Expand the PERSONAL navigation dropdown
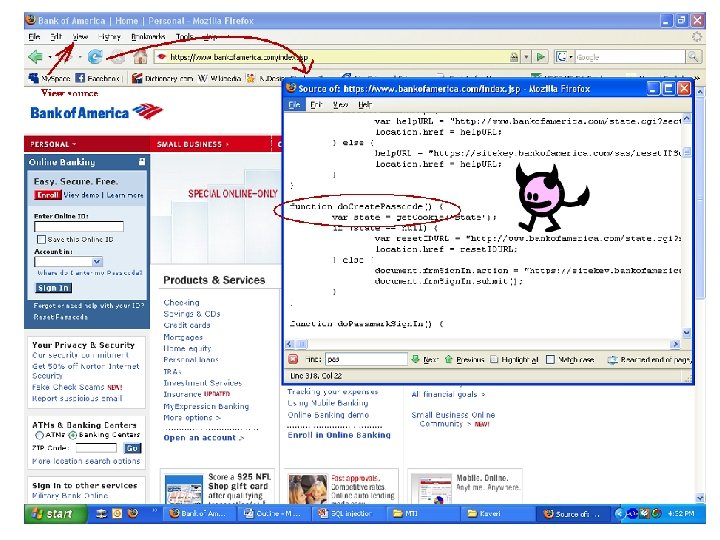The height and width of the screenshot is (540, 720). pos(53,144)
